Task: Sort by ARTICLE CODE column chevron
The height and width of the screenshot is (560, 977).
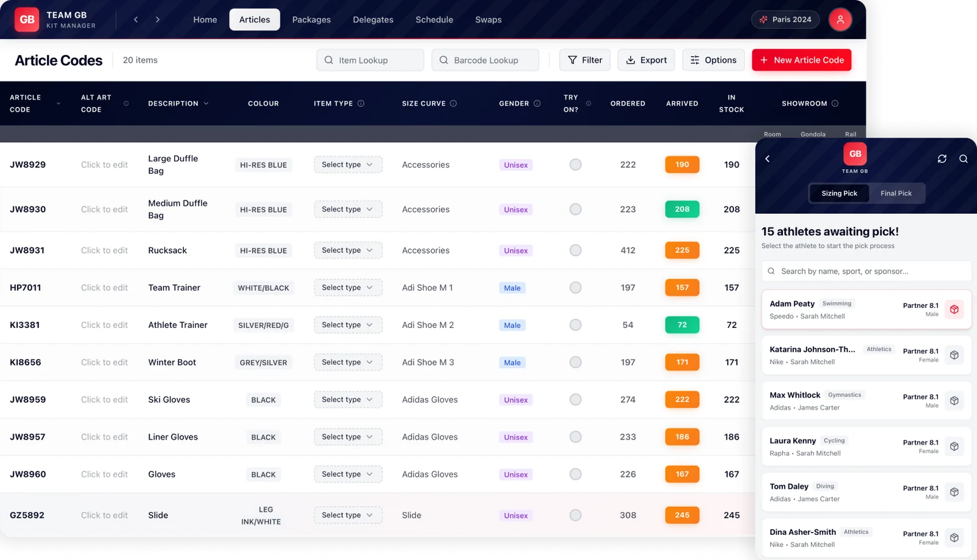Action: click(x=59, y=104)
